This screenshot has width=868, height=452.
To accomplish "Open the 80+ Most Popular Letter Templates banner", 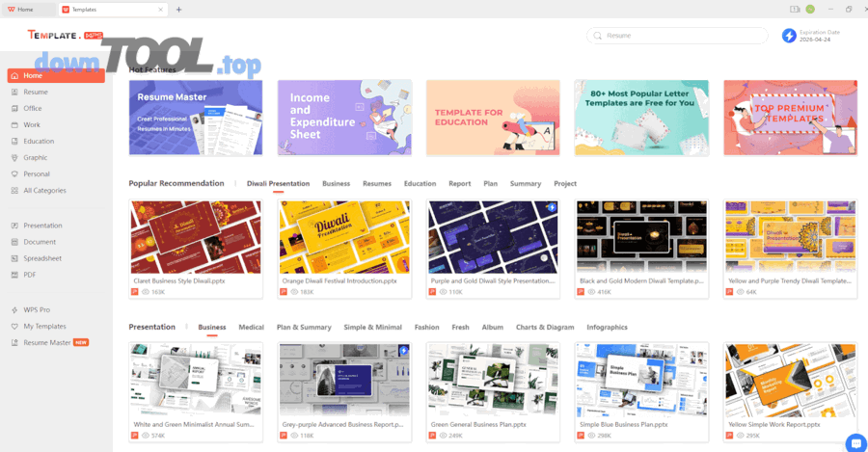I will (641, 118).
